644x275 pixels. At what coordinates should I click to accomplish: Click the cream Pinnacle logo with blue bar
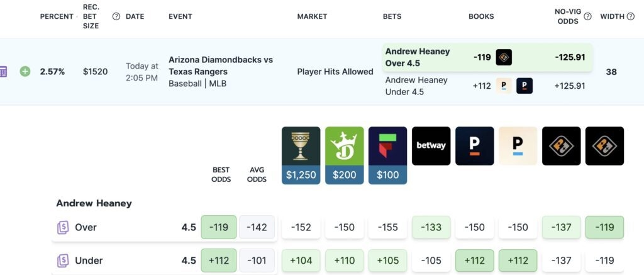pos(518,146)
